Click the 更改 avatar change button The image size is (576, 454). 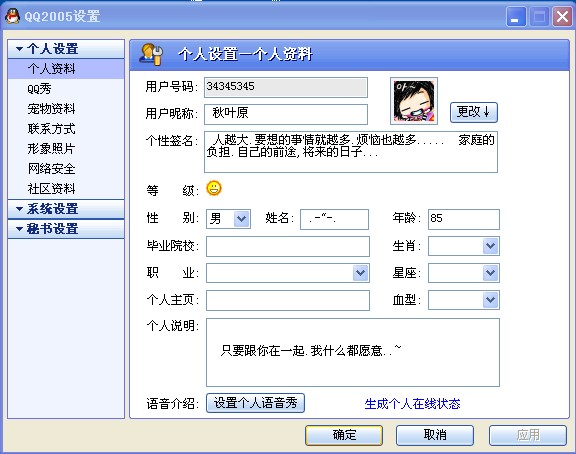click(474, 112)
